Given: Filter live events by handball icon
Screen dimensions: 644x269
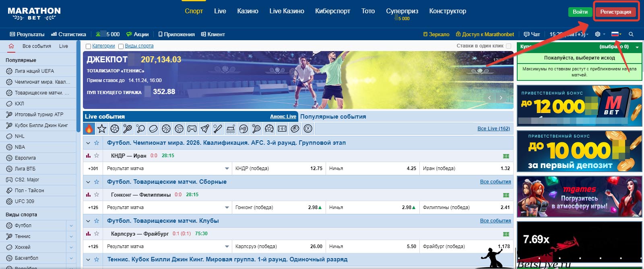Looking at the screenshot, I should coord(244,129).
